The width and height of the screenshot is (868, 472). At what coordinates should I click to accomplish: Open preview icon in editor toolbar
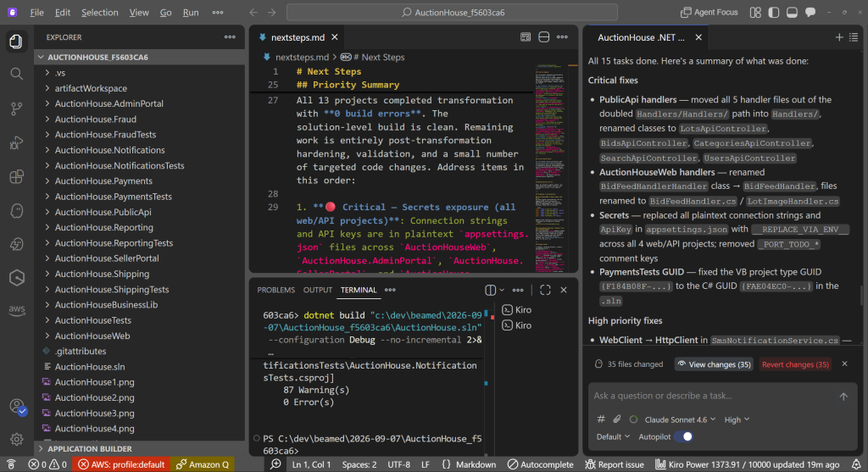pos(526,37)
